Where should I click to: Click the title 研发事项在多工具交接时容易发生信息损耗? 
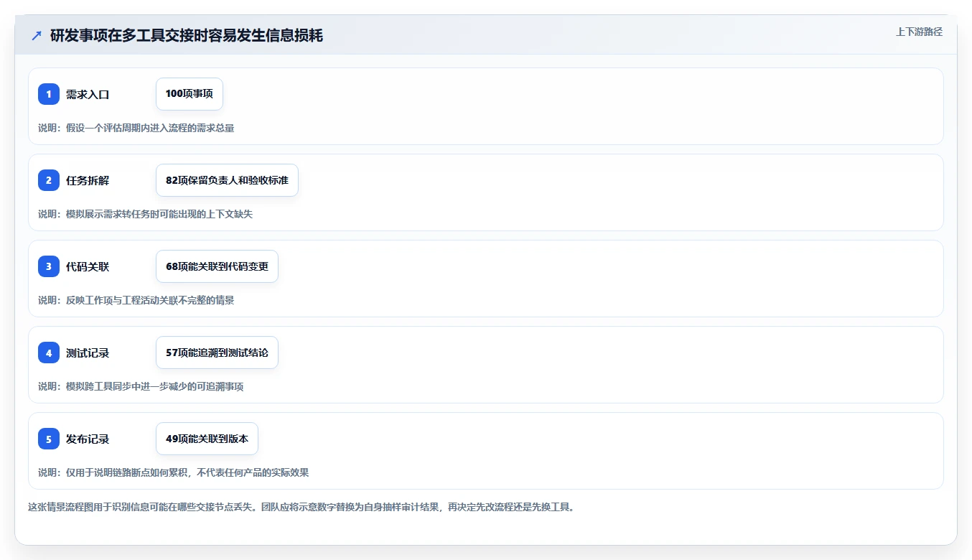(x=187, y=36)
